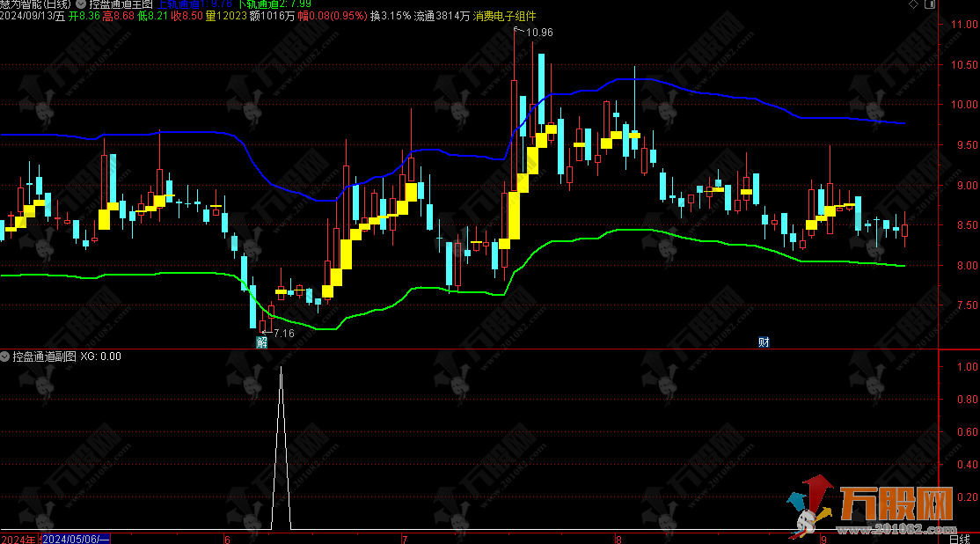The height and width of the screenshot is (544, 980).
Task: Click the 收8.50 close price text
Action: coord(187,16)
